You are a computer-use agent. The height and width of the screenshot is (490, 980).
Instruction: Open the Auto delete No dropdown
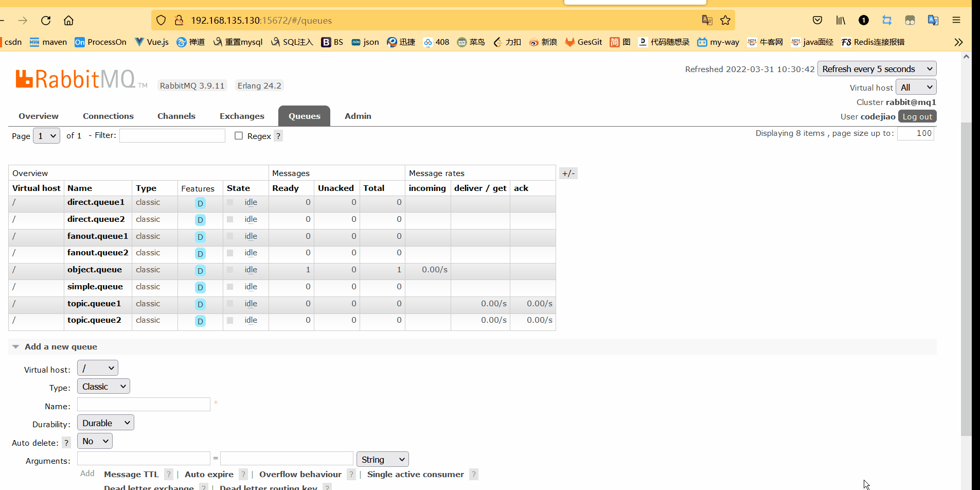[95, 441]
